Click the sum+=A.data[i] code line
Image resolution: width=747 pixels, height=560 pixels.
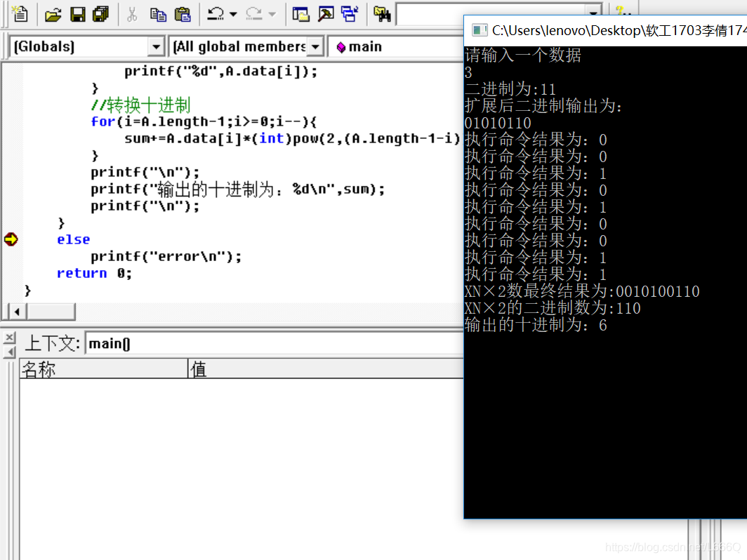pyautogui.click(x=293, y=138)
